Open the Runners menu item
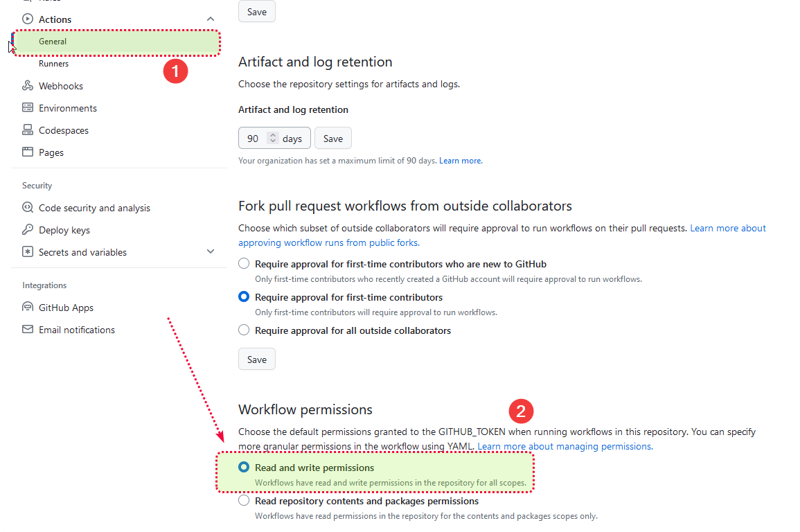 54,64
